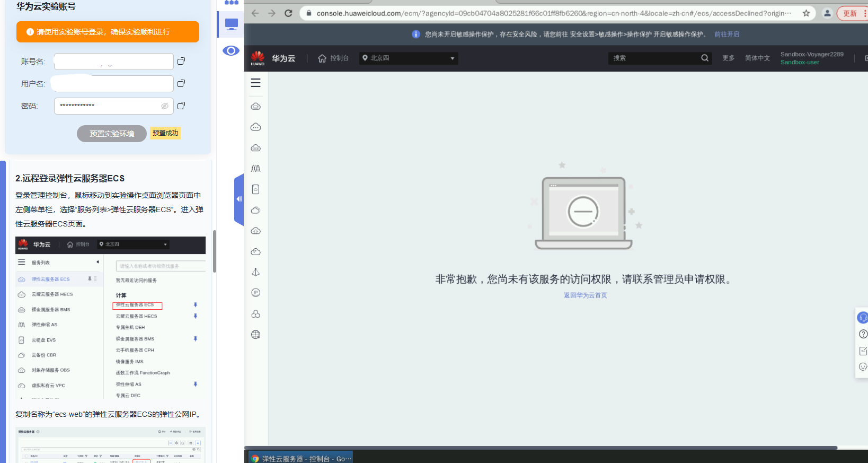
Task: Click the Huawei Cloud logo in console header
Action: tap(258, 58)
